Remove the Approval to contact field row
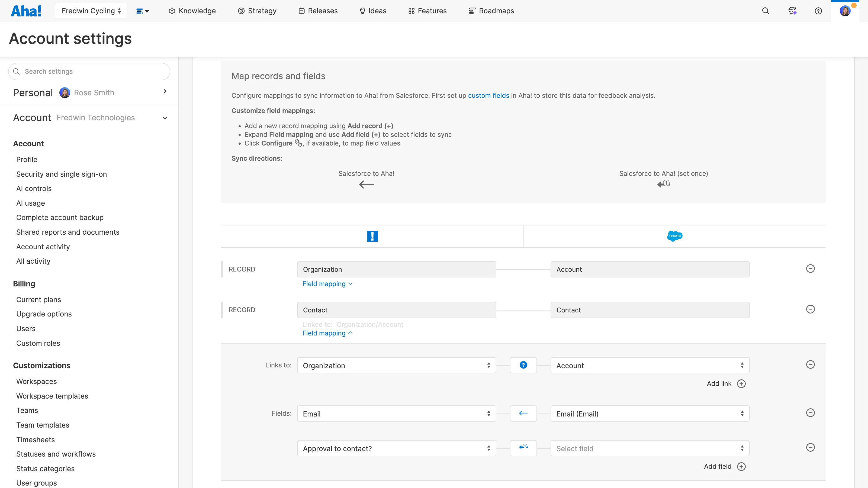Viewport: 868px width, 488px height. click(810, 447)
